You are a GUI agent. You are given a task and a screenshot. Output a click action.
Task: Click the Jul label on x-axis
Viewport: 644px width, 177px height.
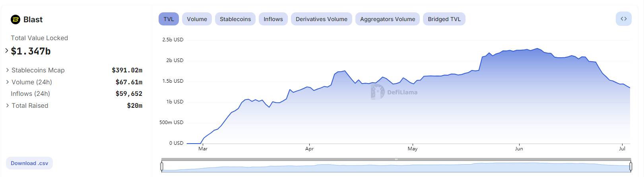622,148
